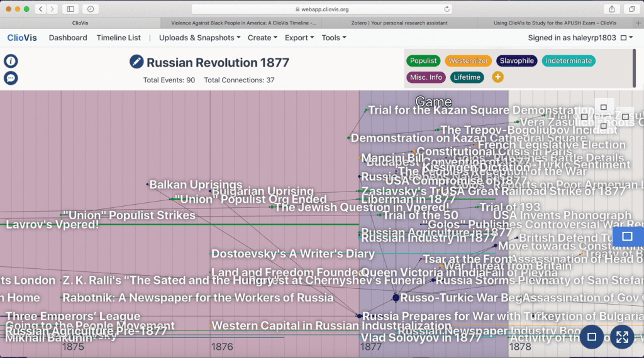Viewport: 644px width, 358px height.
Task: Select the Rabotnik newspaper event
Action: [x=197, y=298]
